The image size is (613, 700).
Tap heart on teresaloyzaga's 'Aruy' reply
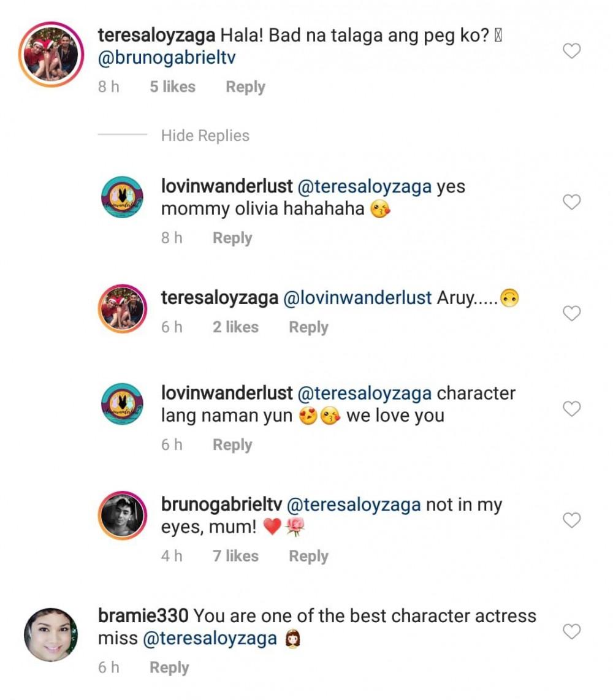[571, 314]
